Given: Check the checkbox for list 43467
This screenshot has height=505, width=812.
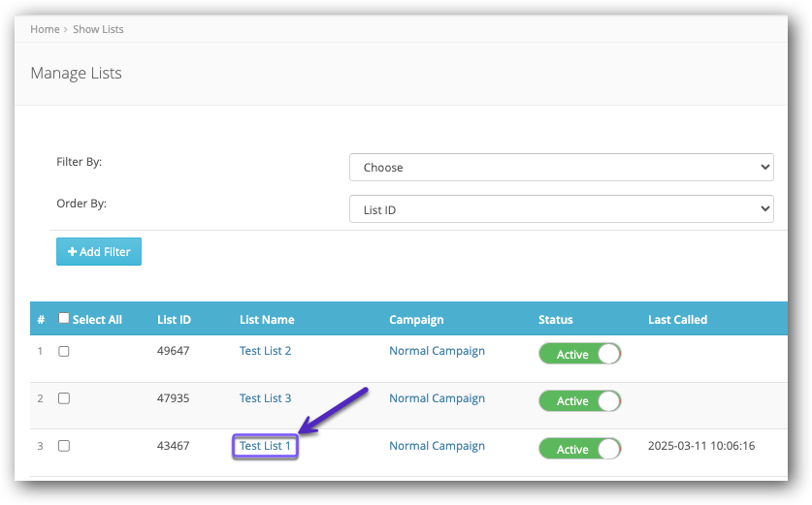Looking at the screenshot, I should click(x=64, y=446).
